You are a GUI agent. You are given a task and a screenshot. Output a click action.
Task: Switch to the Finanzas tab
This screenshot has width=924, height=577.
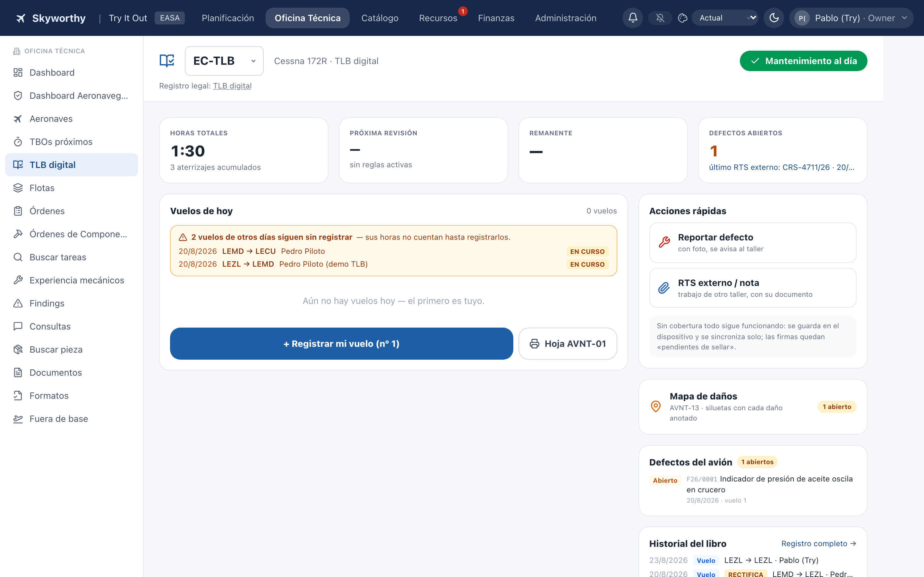coord(496,18)
